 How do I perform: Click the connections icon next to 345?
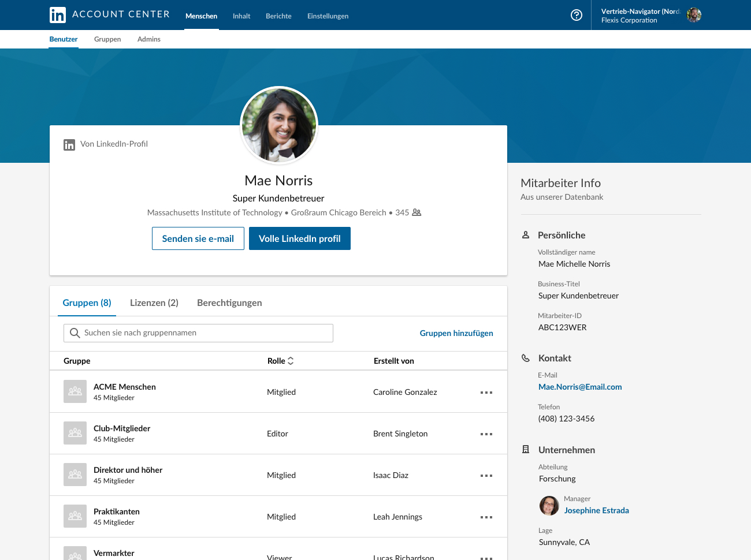click(x=417, y=212)
